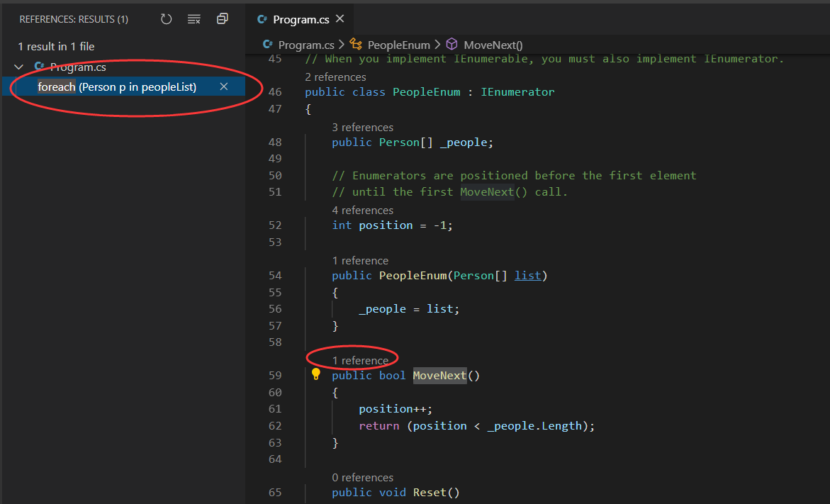Open the MoveNext() breadcrumb dropdown
830x504 pixels.
click(x=493, y=43)
